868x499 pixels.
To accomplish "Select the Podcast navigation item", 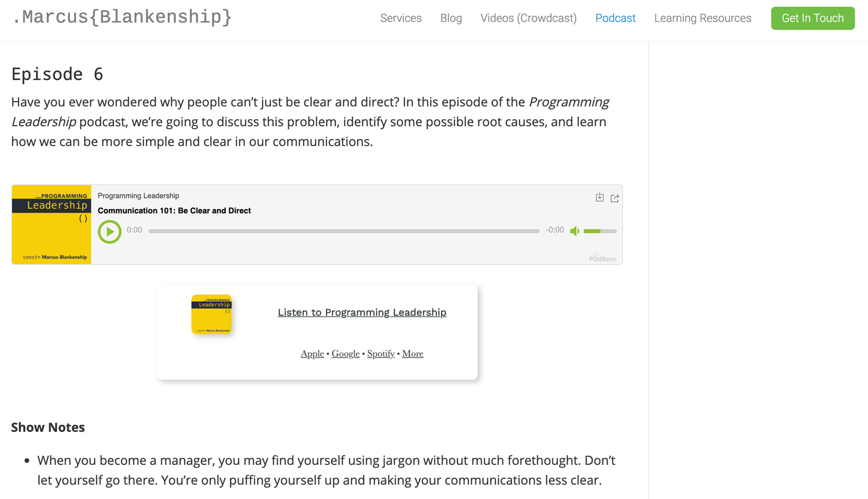I will 615,18.
